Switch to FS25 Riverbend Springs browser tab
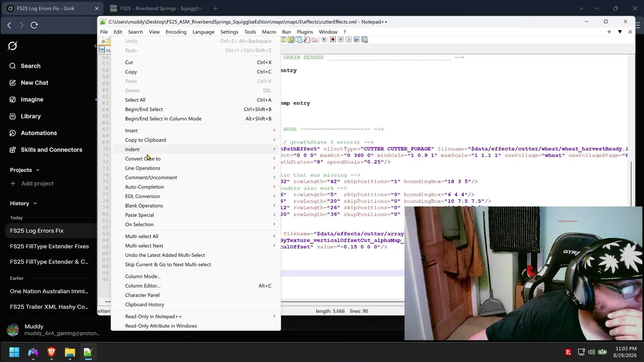The image size is (644, 362). (x=156, y=9)
